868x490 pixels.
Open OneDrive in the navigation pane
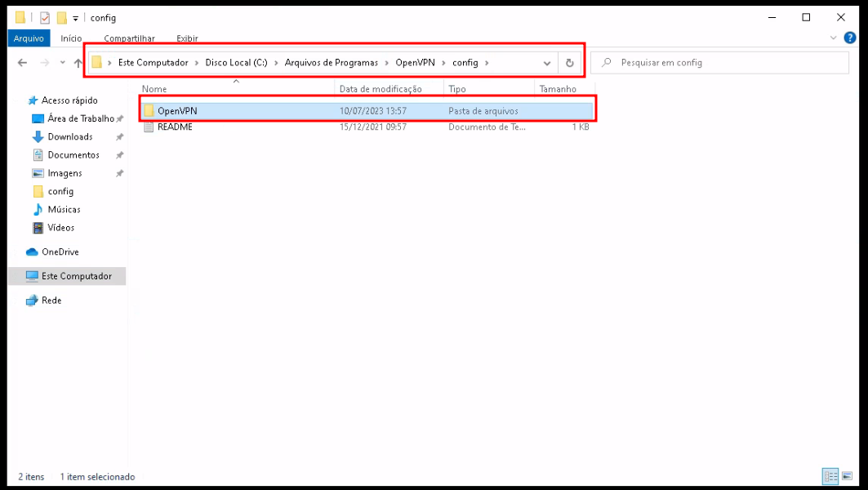pos(60,252)
